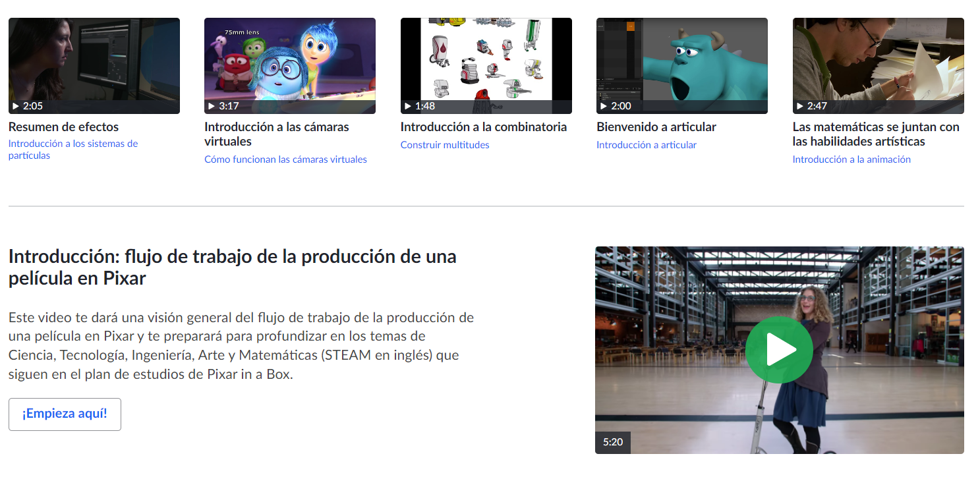Click title Introducción a las cámaras virtuales

tap(277, 134)
